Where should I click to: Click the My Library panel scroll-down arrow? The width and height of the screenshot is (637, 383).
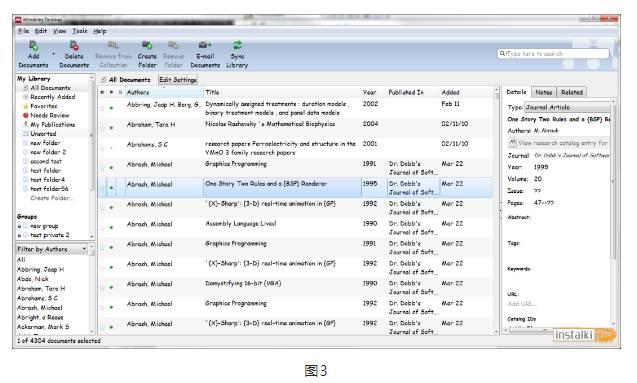92,237
